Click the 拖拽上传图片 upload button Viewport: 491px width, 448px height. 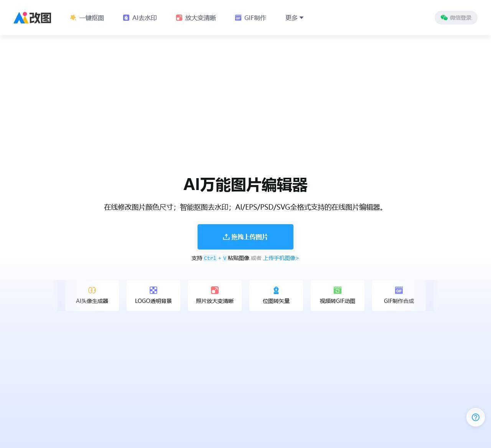[245, 237]
